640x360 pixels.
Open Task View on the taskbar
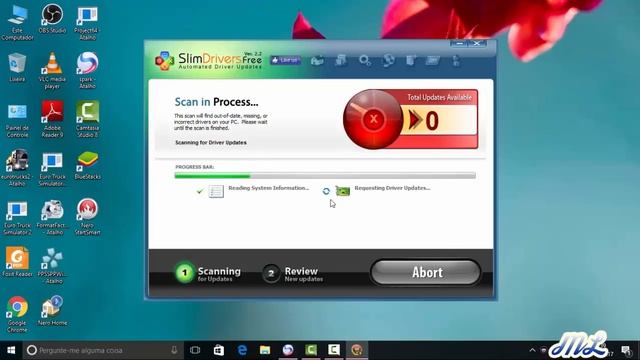click(x=195, y=350)
